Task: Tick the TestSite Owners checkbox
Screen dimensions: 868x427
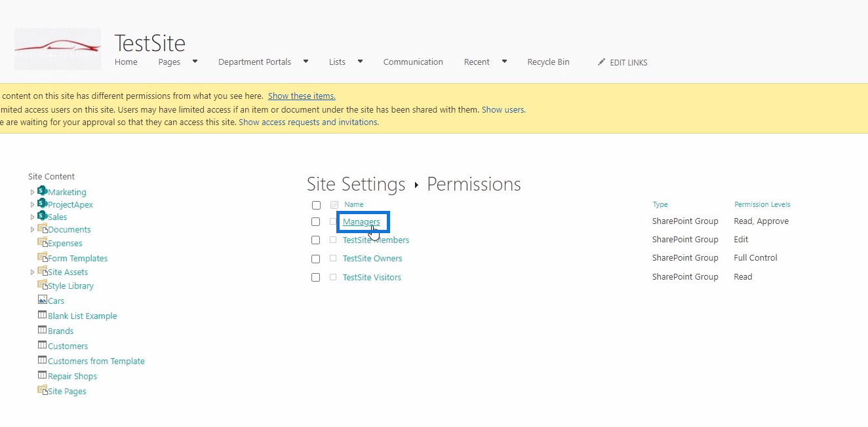Action: pos(316,259)
